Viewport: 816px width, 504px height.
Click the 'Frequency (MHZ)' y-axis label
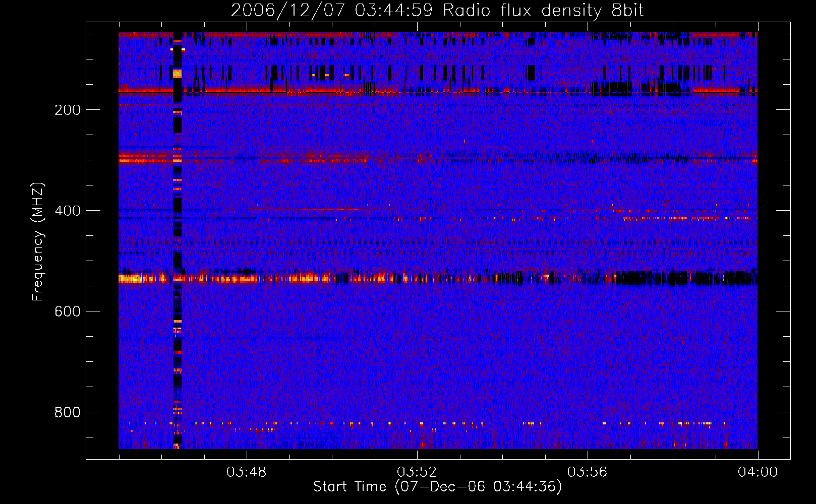(38, 242)
